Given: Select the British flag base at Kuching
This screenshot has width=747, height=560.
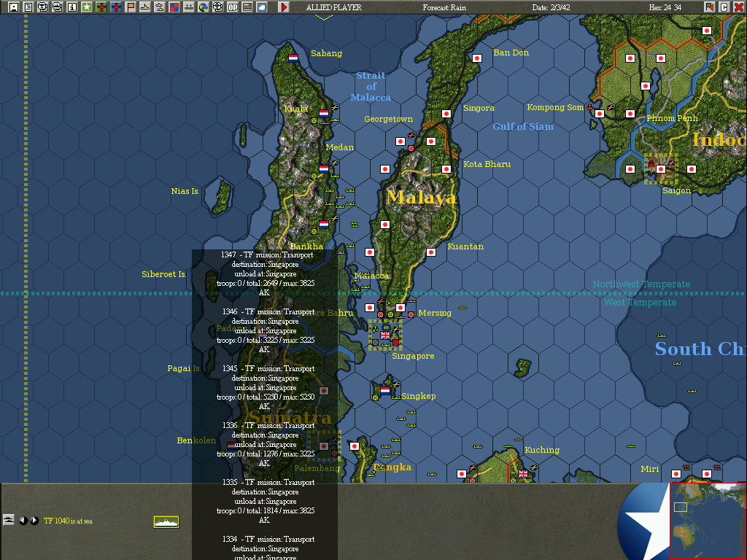Looking at the screenshot, I should [522, 474].
